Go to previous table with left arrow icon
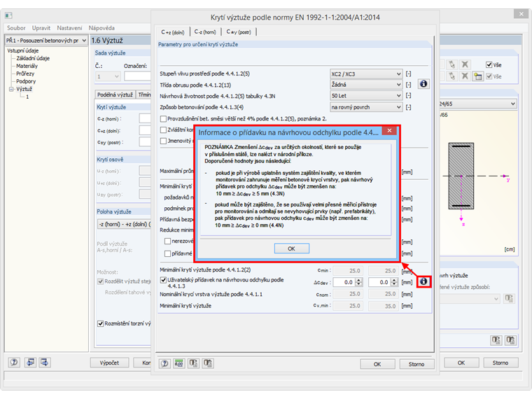The width and height of the screenshot is (532, 399). 31,363
